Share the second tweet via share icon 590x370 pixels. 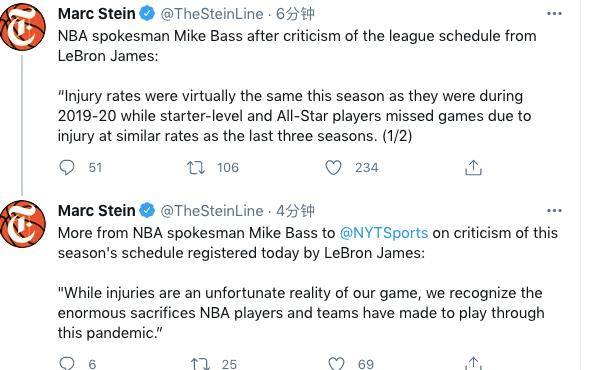click(473, 363)
